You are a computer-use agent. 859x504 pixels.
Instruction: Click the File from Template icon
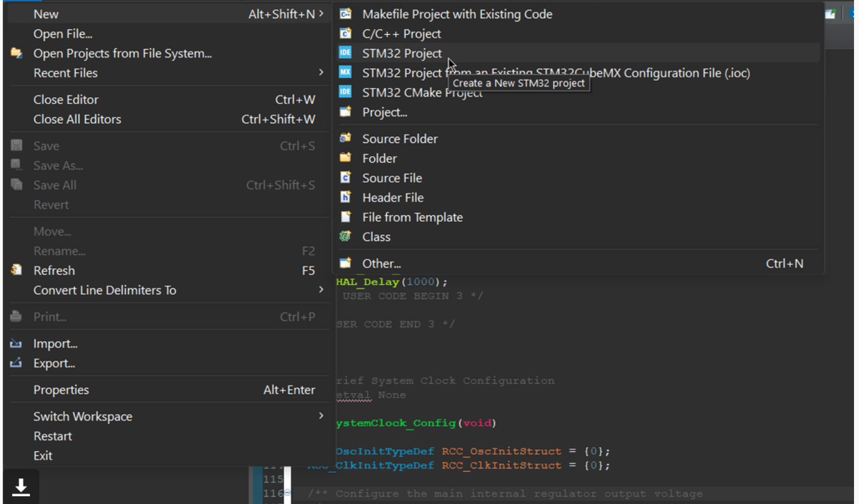point(345,217)
